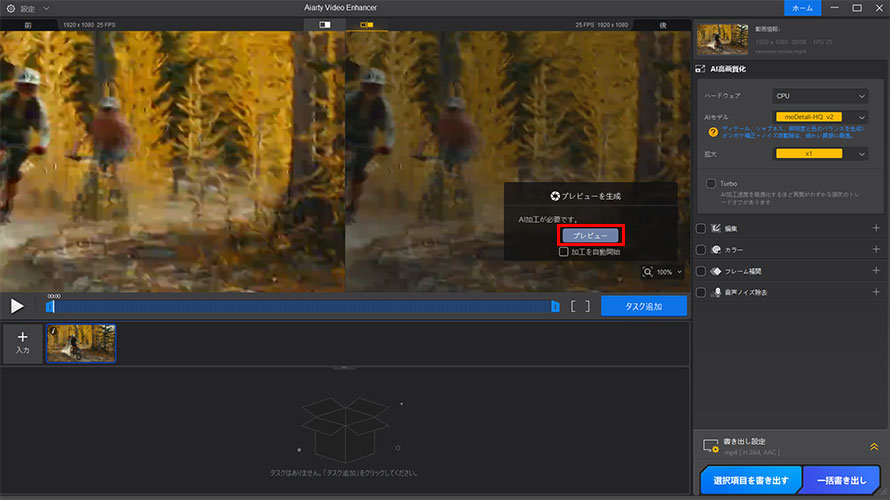This screenshot has height=500, width=890.
Task: Open the AIモデル moDetail-HQ v2 dropdown
Action: pos(820,117)
